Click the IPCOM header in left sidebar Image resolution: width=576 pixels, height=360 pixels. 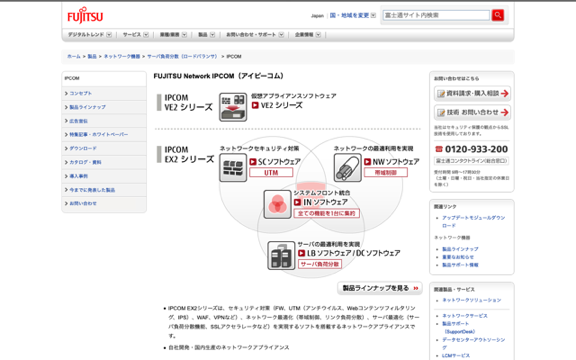72,78
